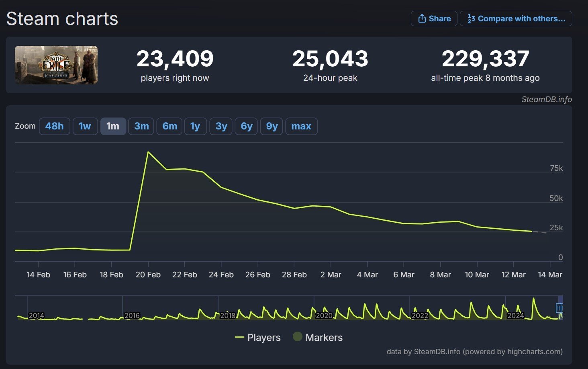
Task: Click the 2018 label in navigator timeline
Action: pyautogui.click(x=228, y=316)
